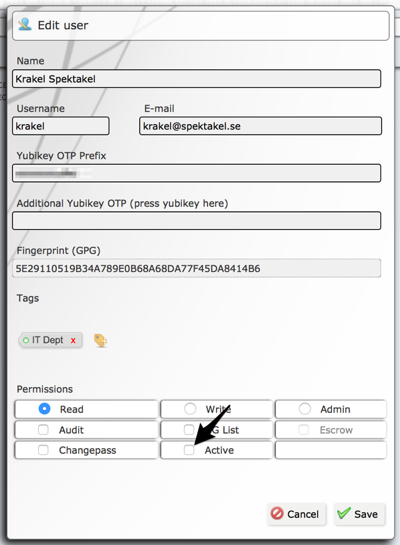Save the user changes

coord(360,514)
